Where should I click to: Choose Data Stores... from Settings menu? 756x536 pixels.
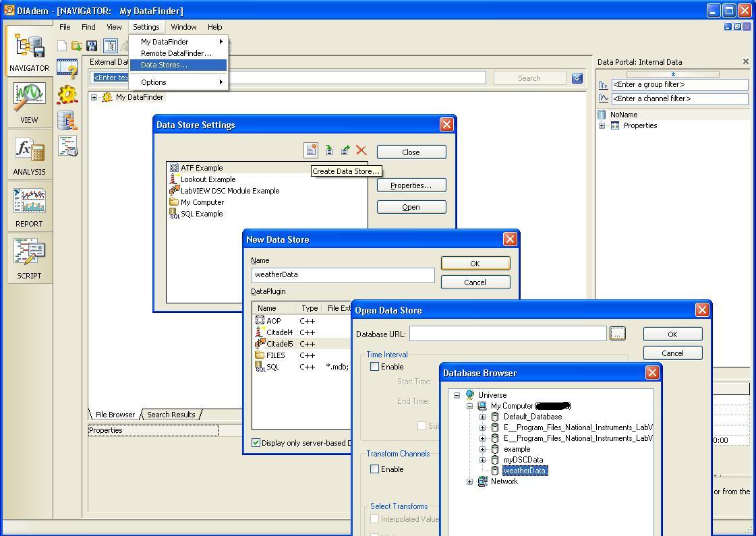tap(179, 65)
